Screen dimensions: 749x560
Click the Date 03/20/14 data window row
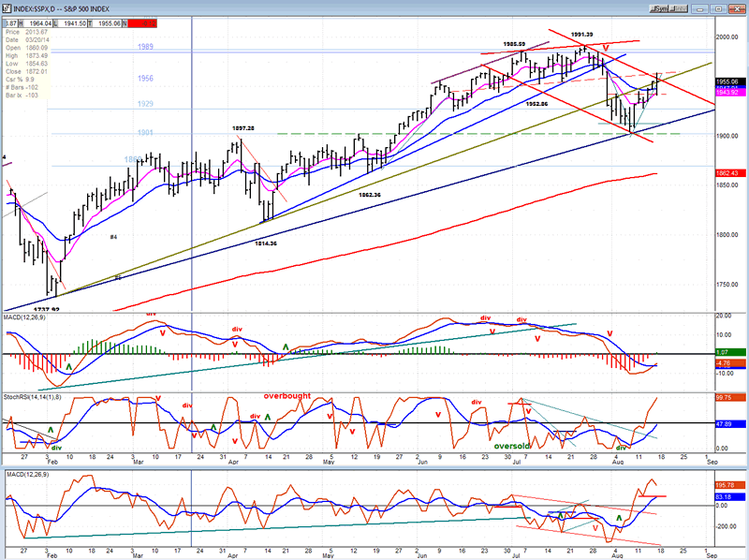click(27, 39)
